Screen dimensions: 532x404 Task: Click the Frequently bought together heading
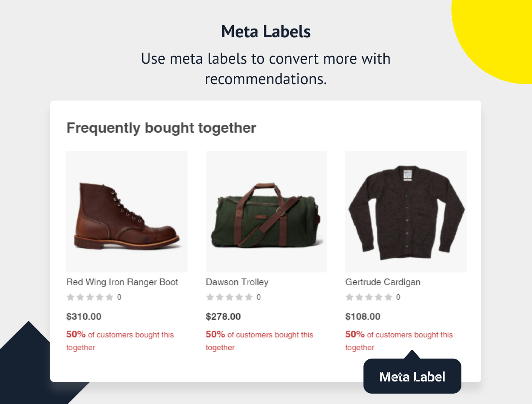point(161,128)
